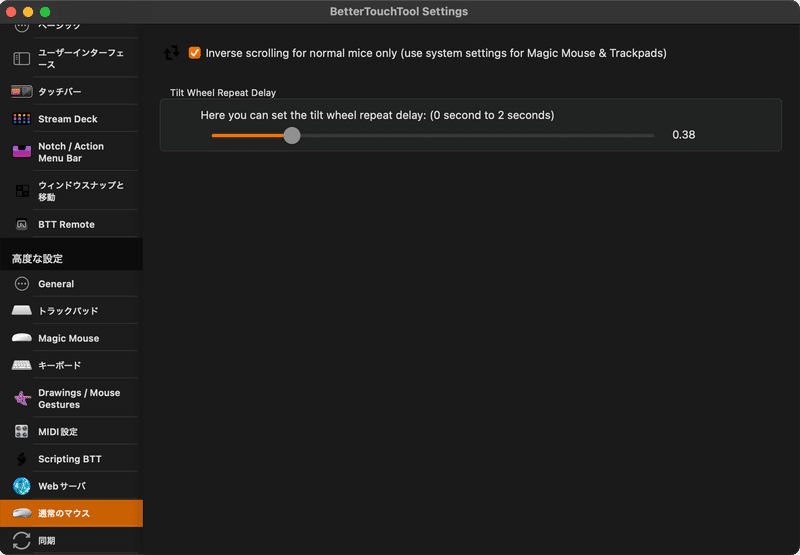Click the sync arrows icon
Image resolution: width=800 pixels, height=555 pixels.
21,541
